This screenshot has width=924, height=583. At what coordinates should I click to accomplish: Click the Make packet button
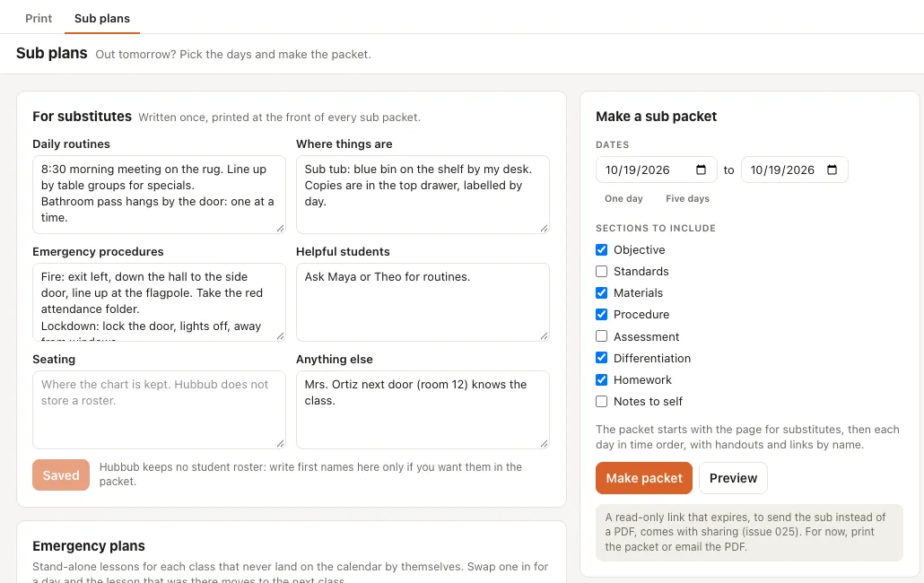(x=644, y=478)
